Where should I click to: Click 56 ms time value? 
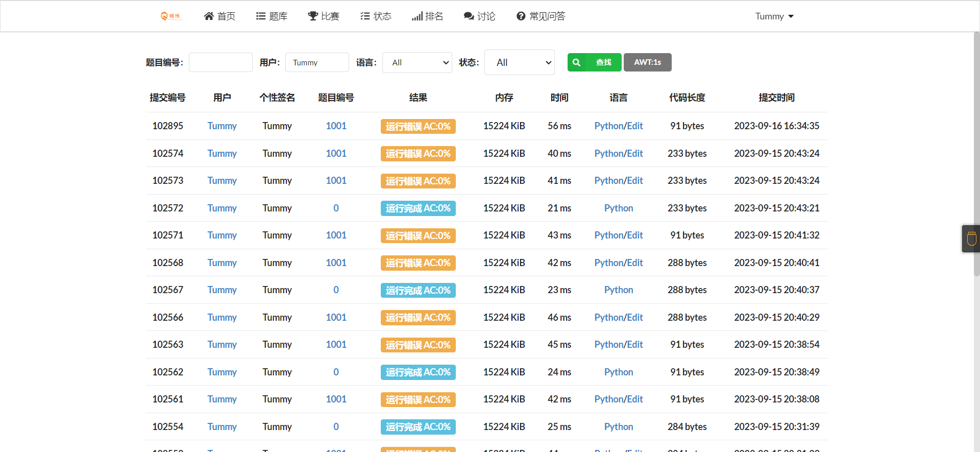[x=559, y=126]
